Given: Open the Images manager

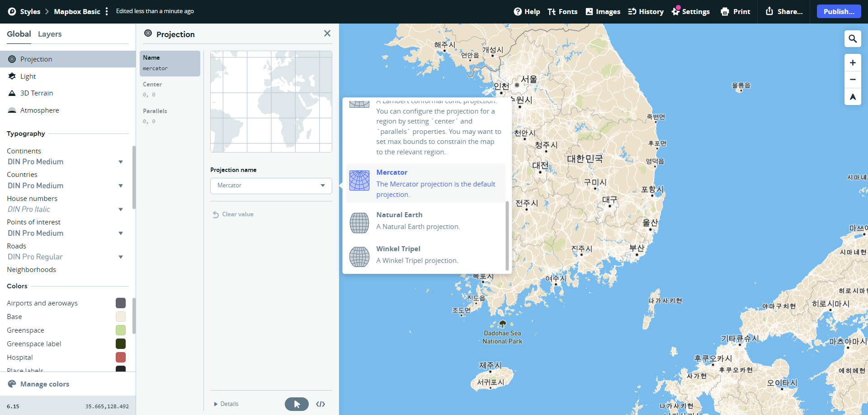Looking at the screenshot, I should (603, 12).
